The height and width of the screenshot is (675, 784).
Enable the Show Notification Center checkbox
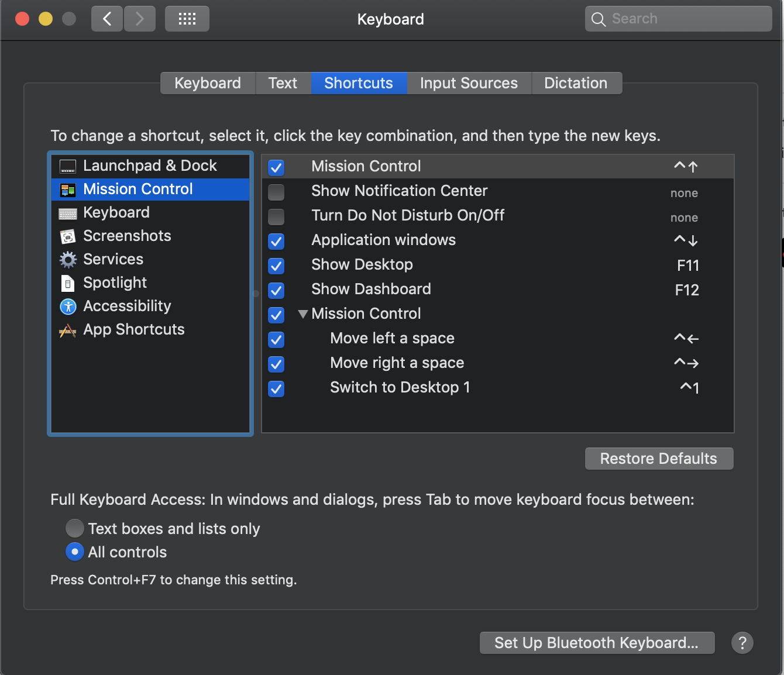276,192
